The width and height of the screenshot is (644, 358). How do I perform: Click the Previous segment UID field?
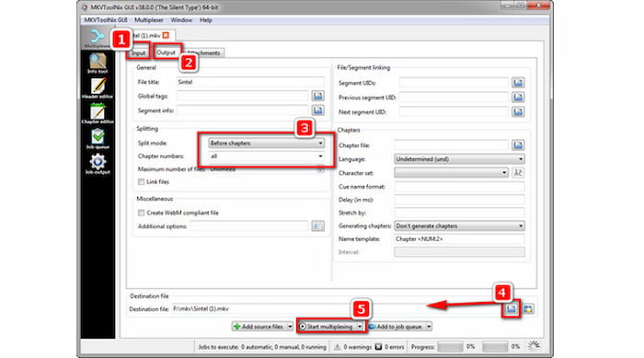point(454,98)
